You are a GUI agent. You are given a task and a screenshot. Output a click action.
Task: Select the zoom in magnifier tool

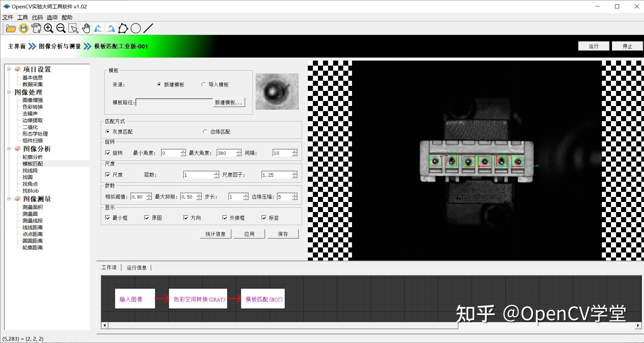[49, 28]
